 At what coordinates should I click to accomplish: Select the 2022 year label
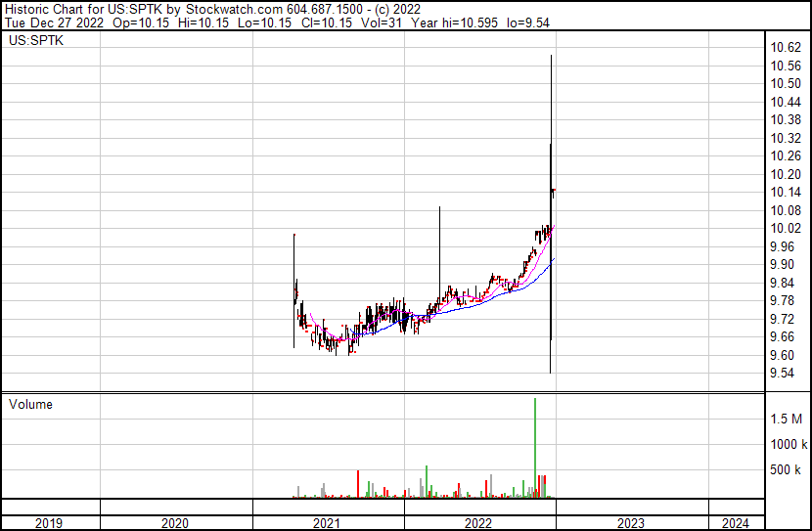(x=478, y=523)
